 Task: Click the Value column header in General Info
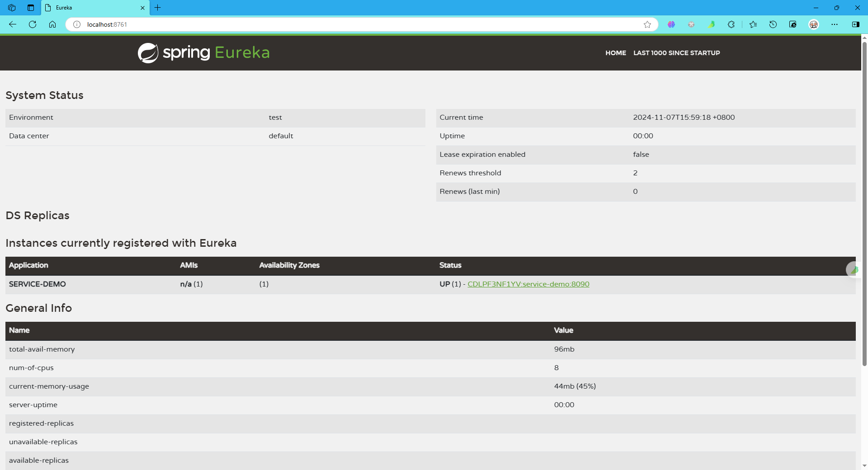click(x=564, y=330)
